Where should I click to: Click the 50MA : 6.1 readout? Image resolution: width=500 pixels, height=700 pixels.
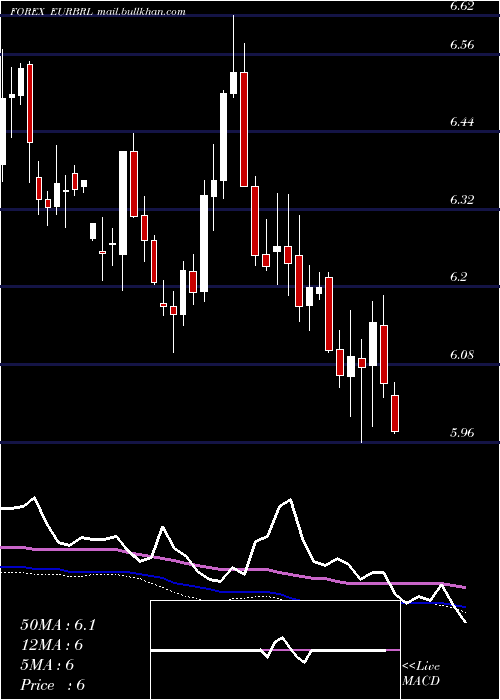coord(58,625)
